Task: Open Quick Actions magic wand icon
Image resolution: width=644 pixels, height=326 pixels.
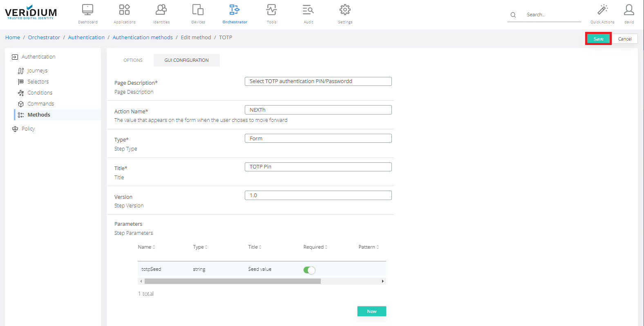Action: tap(602, 10)
